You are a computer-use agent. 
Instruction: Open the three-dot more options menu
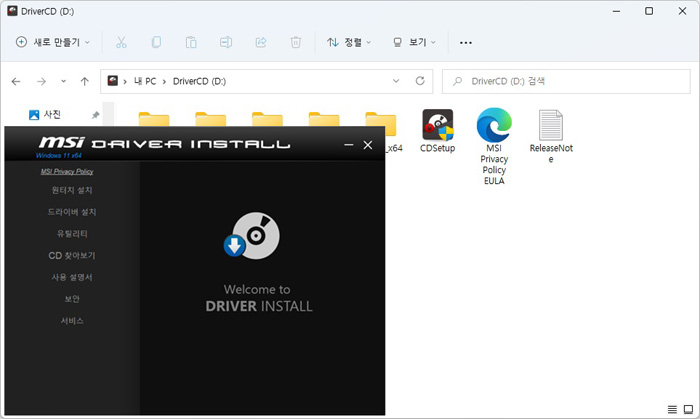[x=466, y=43]
